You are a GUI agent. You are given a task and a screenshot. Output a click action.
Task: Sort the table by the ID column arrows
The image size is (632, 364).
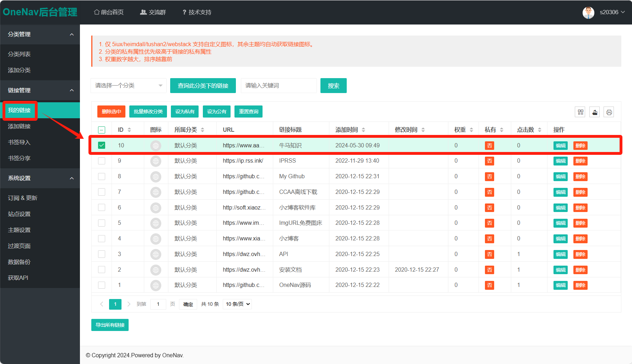click(x=129, y=130)
